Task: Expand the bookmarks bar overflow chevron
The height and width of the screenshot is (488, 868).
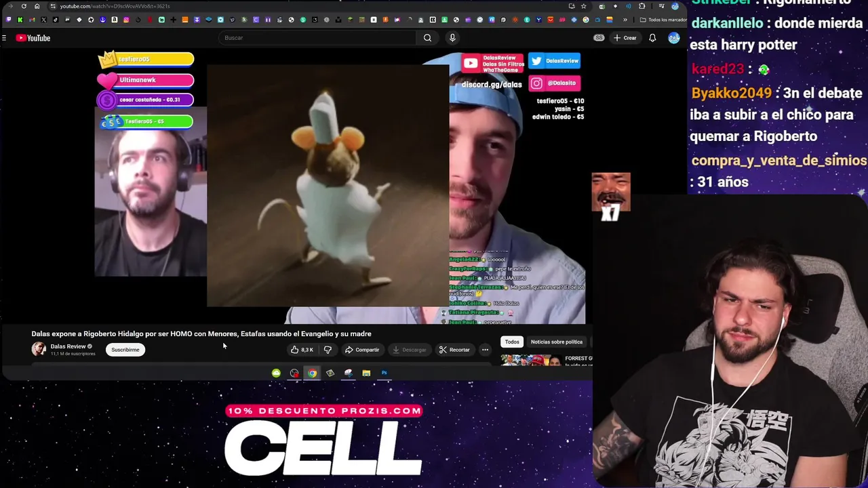Action: 625,20
